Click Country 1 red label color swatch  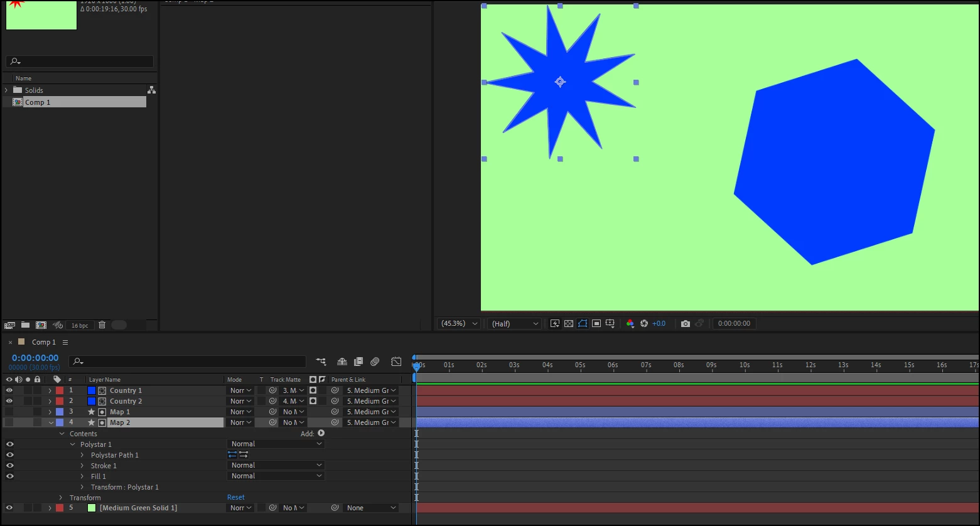(60, 390)
